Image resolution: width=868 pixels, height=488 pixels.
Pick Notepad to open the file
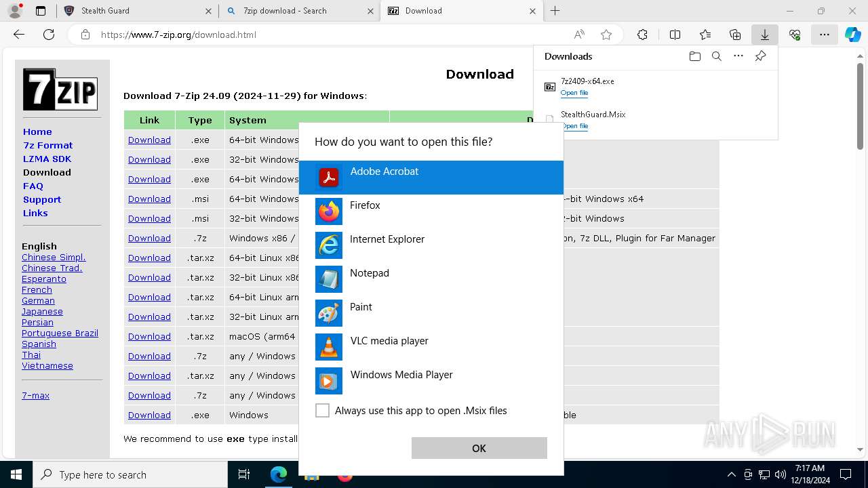(431, 279)
